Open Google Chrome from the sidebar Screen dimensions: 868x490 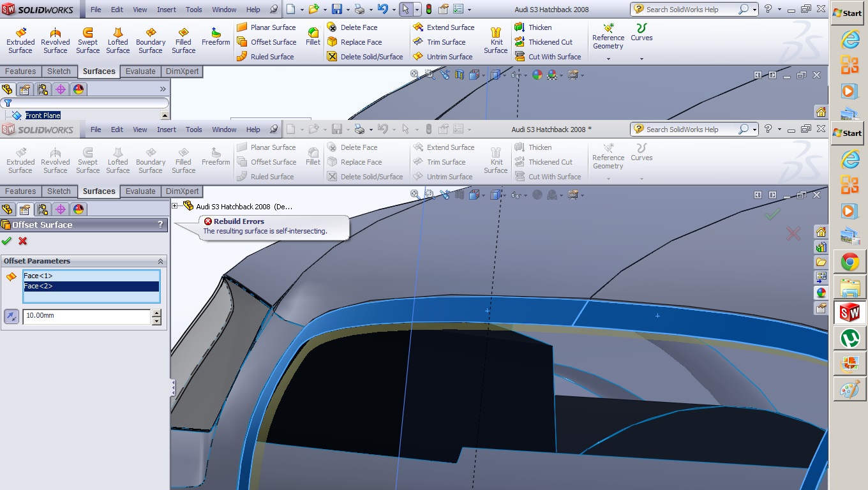[x=849, y=261]
